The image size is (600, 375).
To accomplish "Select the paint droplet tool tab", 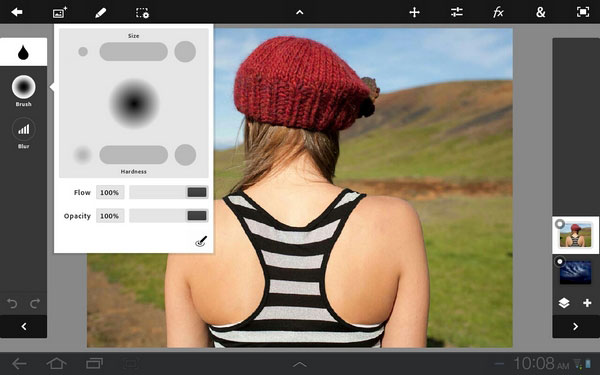I will pyautogui.click(x=23, y=52).
